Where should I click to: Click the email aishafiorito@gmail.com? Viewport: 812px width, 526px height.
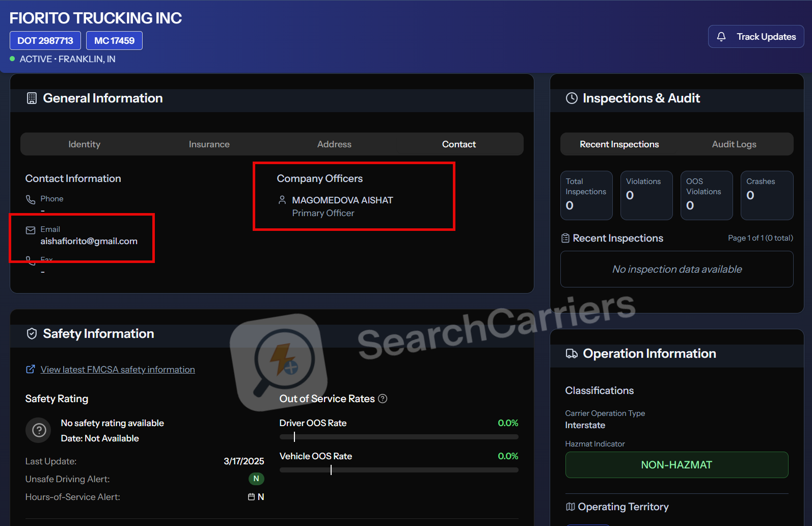pos(89,241)
